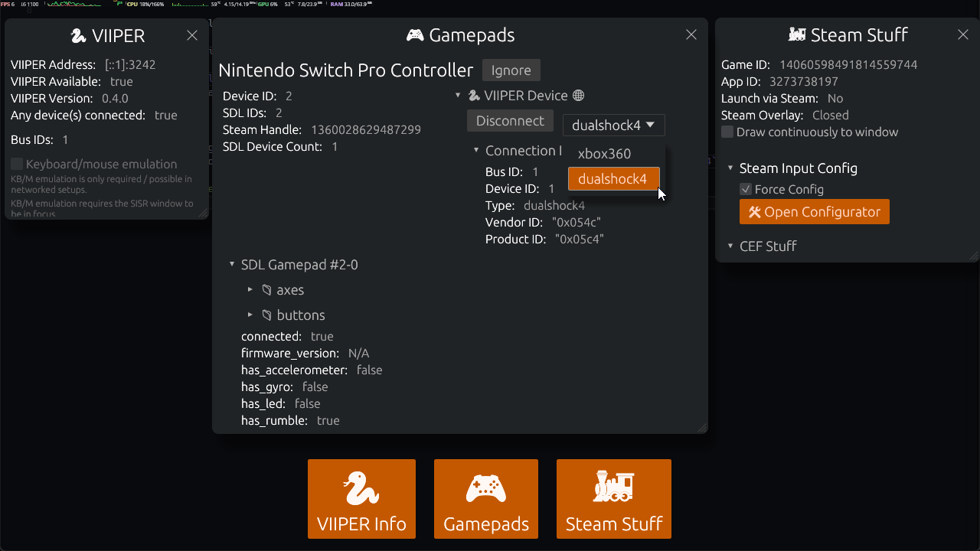This screenshot has height=551, width=980.
Task: Select the snake icon on the VIIPER Info button
Action: point(361,488)
